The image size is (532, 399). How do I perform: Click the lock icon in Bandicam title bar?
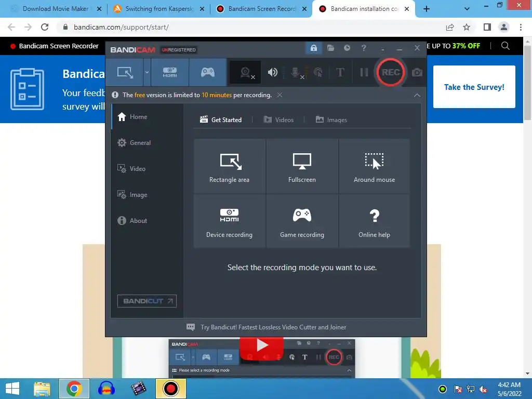313,48
